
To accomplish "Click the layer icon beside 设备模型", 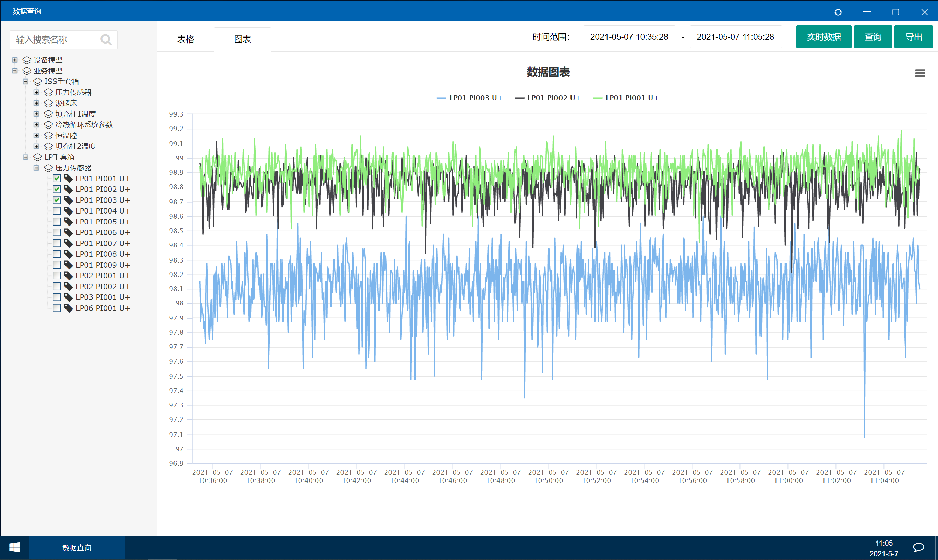I will (x=27, y=60).
